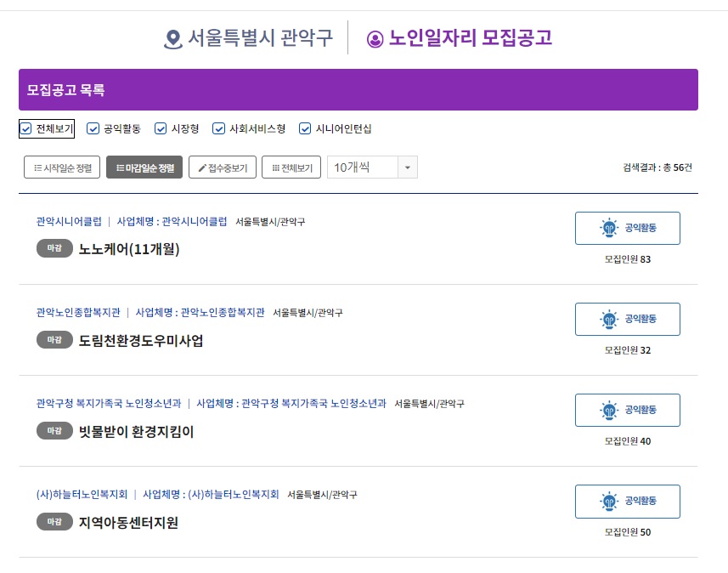Click the location pin icon beside 서울특별시 관악구
This screenshot has width=728, height=573.
[172, 39]
